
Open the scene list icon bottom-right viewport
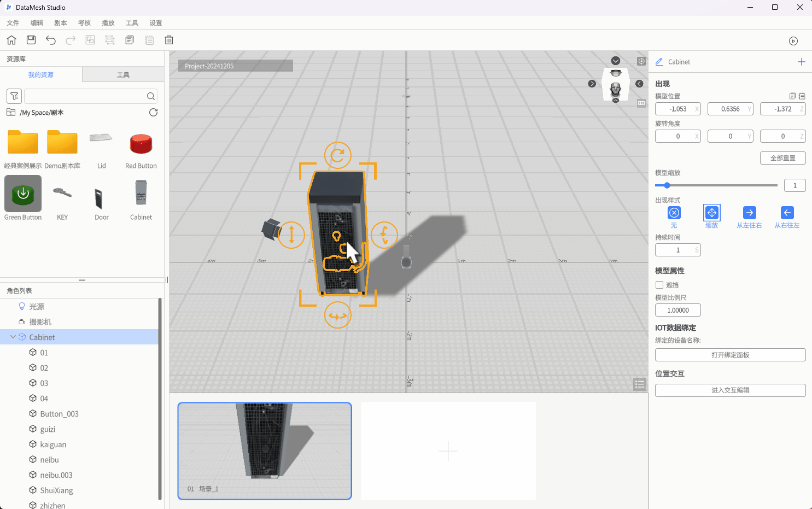640,384
